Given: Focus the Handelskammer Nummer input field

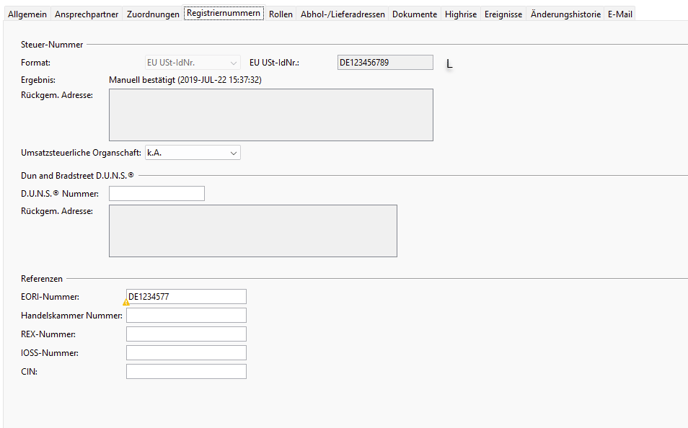Looking at the screenshot, I should [186, 315].
